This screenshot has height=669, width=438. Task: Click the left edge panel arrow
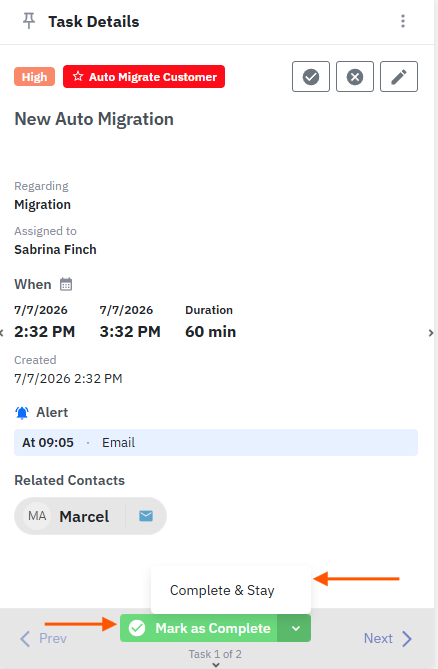click(2, 333)
